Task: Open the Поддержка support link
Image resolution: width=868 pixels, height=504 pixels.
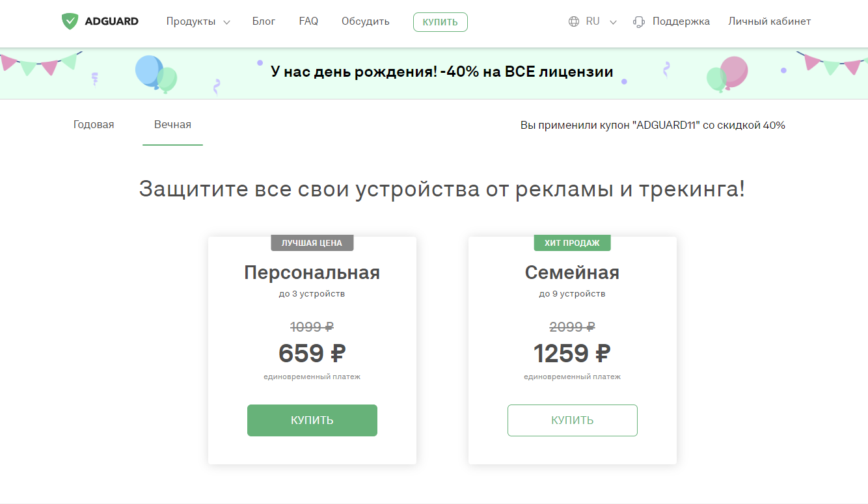Action: tap(681, 21)
